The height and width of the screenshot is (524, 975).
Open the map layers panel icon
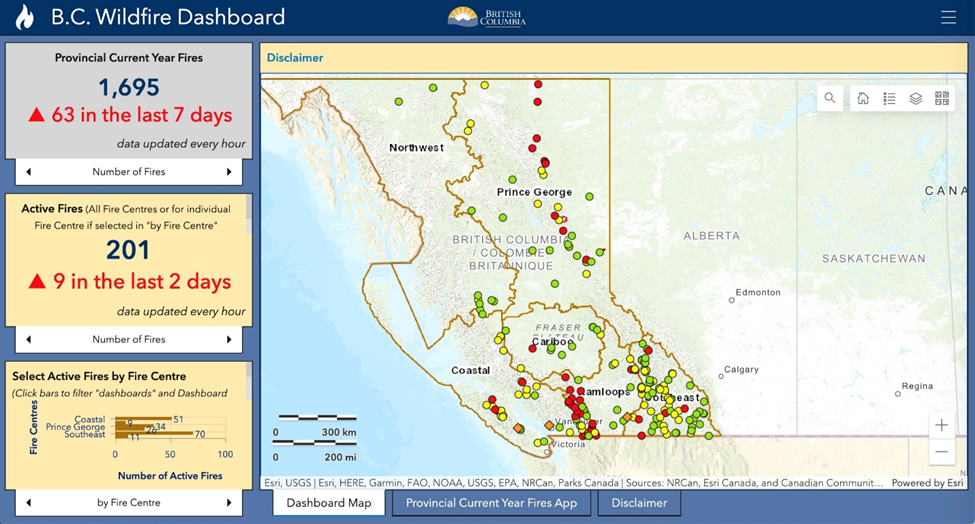point(915,98)
